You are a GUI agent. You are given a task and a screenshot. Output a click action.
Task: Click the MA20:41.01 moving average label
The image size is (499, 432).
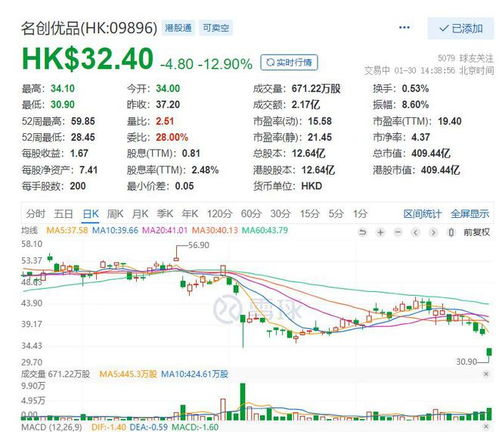pyautogui.click(x=165, y=230)
